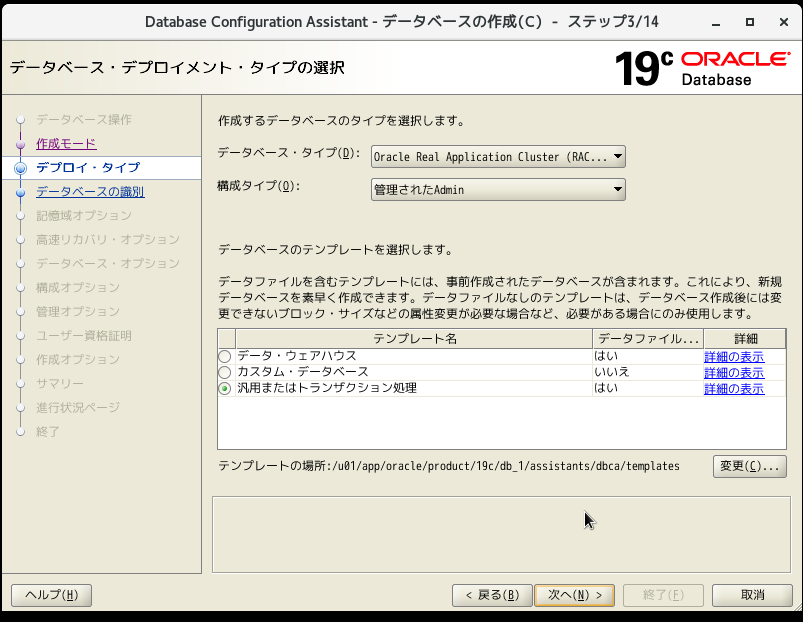Screen dimensions: 803x622
Task: Open the 作成モード step link
Action: [x=66, y=144]
